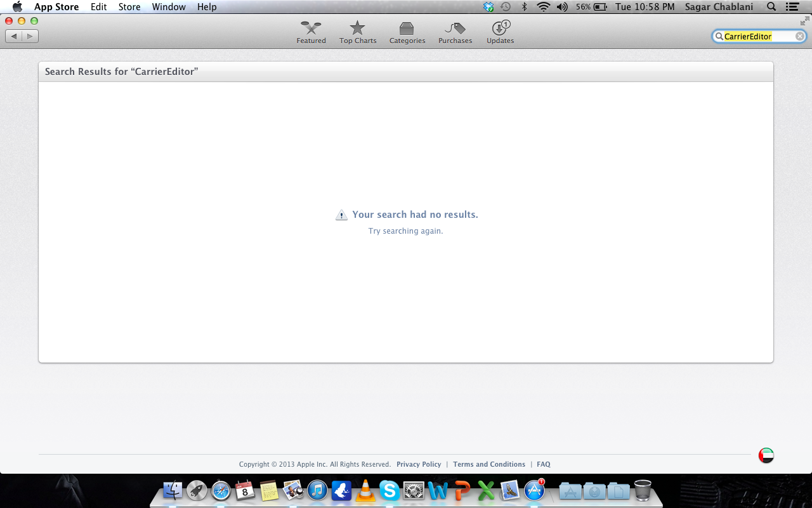Open the Categories section
The image size is (812, 508).
coord(407,32)
